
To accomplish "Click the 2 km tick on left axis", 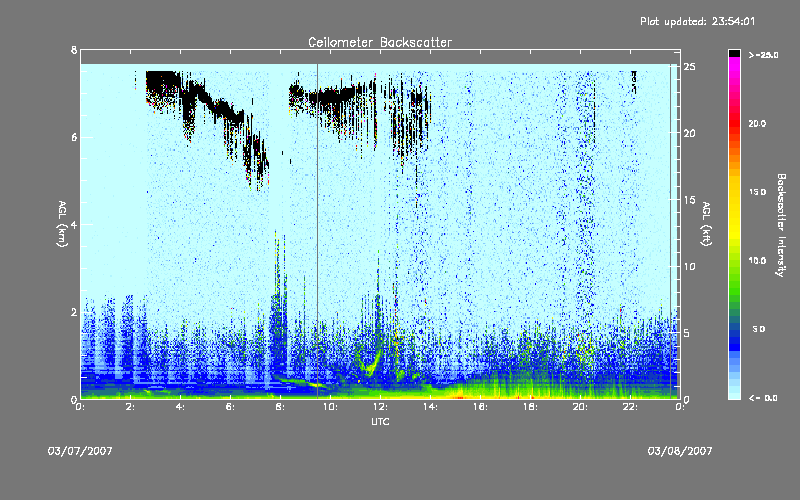I will point(74,312).
